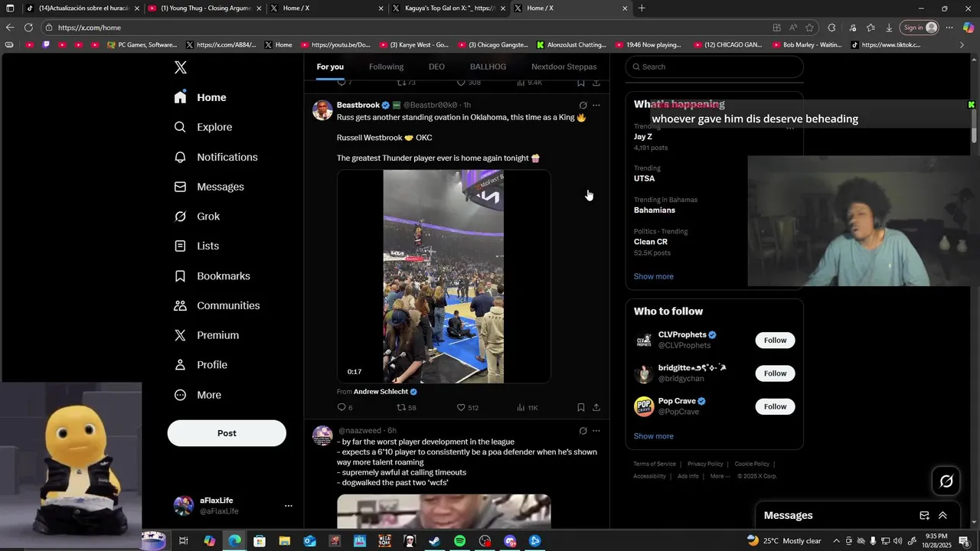Open Terms of Service link
Viewport: 980px width, 551px height.
[x=655, y=464]
